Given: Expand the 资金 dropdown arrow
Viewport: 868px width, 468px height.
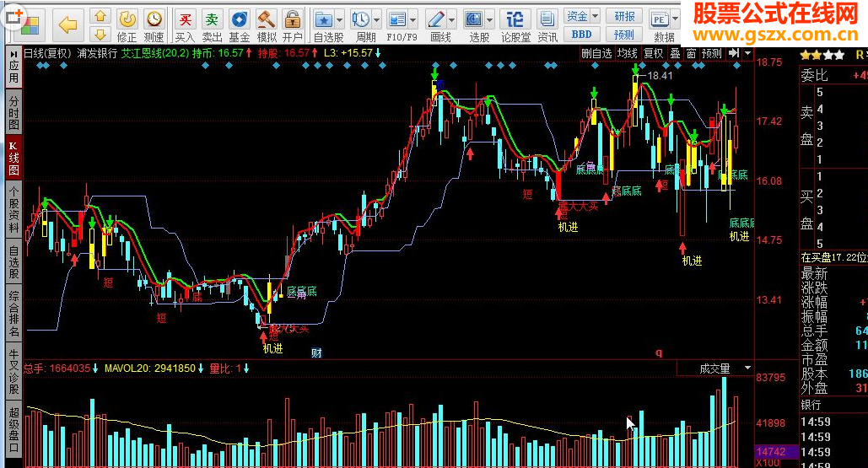Looking at the screenshot, I should (595, 15).
